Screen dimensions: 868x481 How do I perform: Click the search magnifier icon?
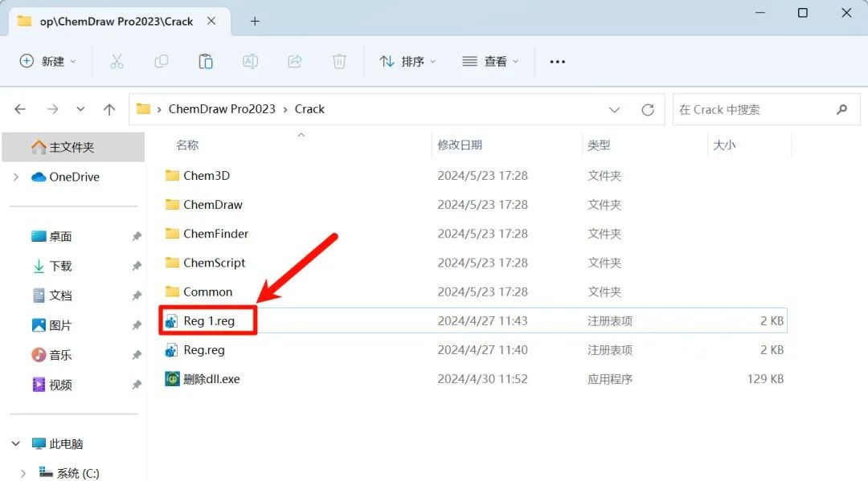842,109
